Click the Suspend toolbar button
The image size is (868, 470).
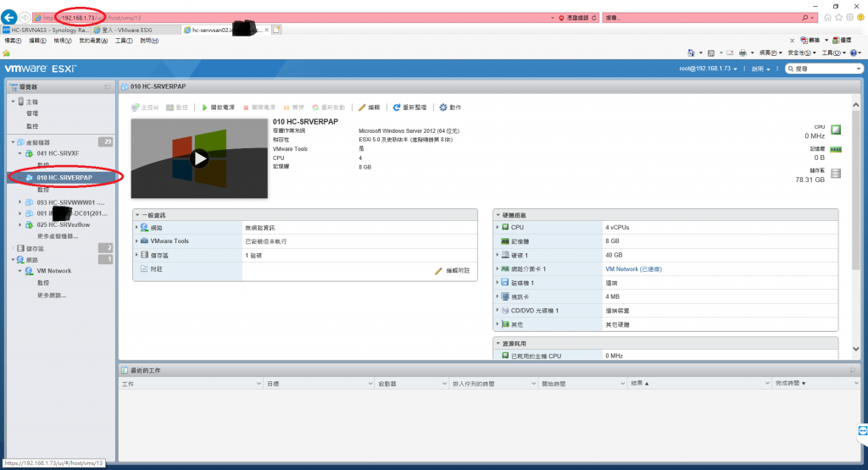point(293,108)
